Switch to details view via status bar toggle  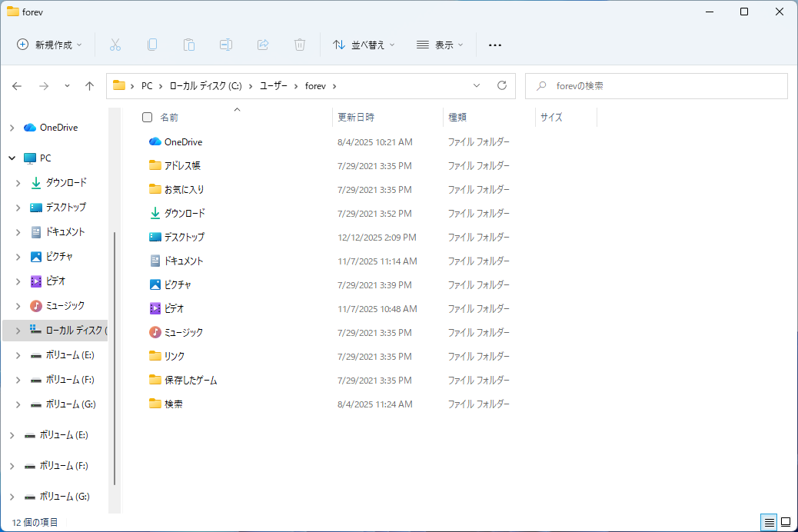(x=769, y=522)
